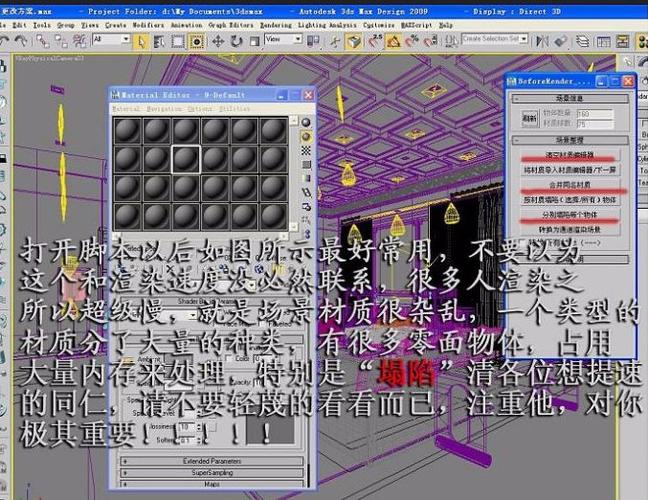This screenshot has height=500, width=648.
Task: Toggle the Percent Snap icon
Action: [x=412, y=41]
